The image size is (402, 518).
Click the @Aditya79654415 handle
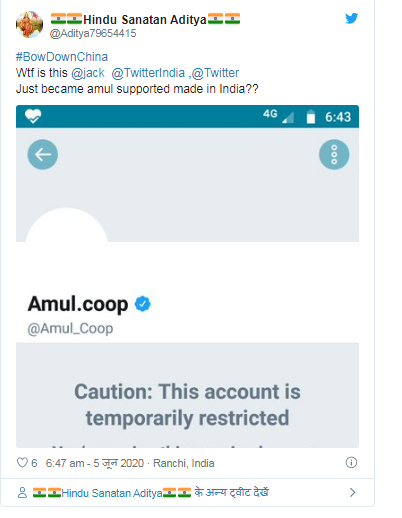coord(93,33)
